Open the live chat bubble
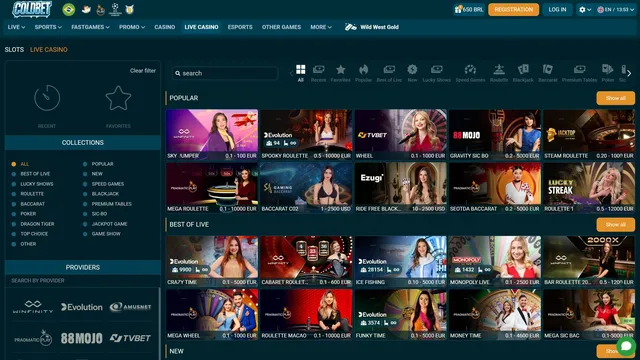The width and height of the screenshot is (640, 360). 626,346
